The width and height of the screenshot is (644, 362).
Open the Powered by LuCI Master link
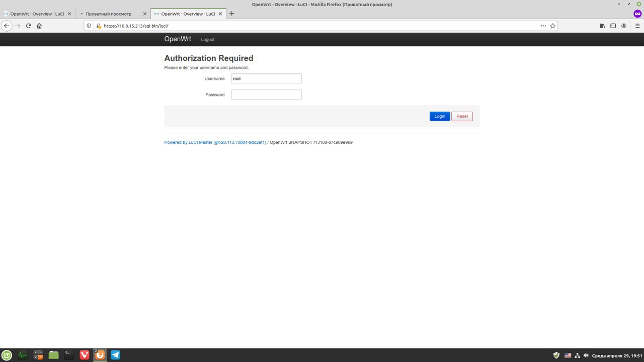(x=215, y=142)
